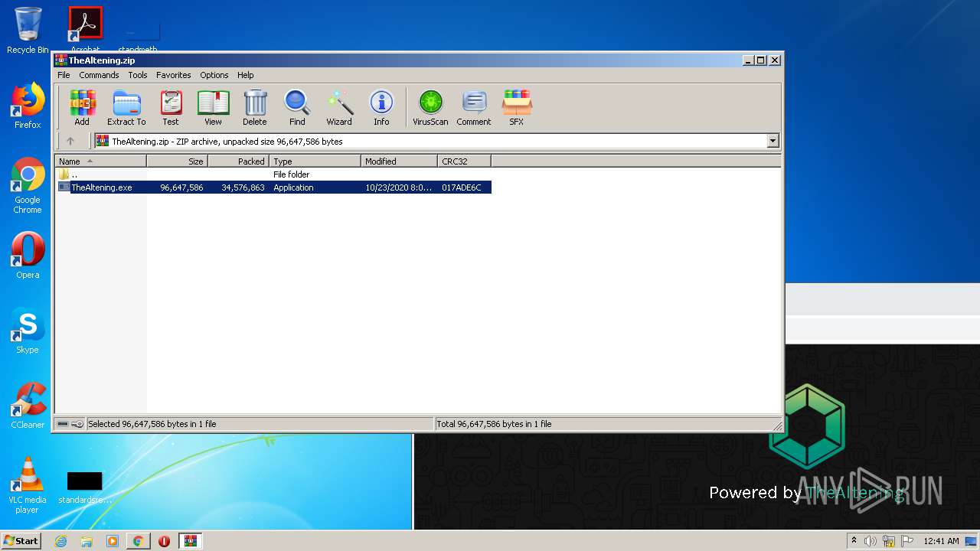Select the Firefox desktop shortcut
Screen dimensions: 980x551
click(x=28, y=106)
